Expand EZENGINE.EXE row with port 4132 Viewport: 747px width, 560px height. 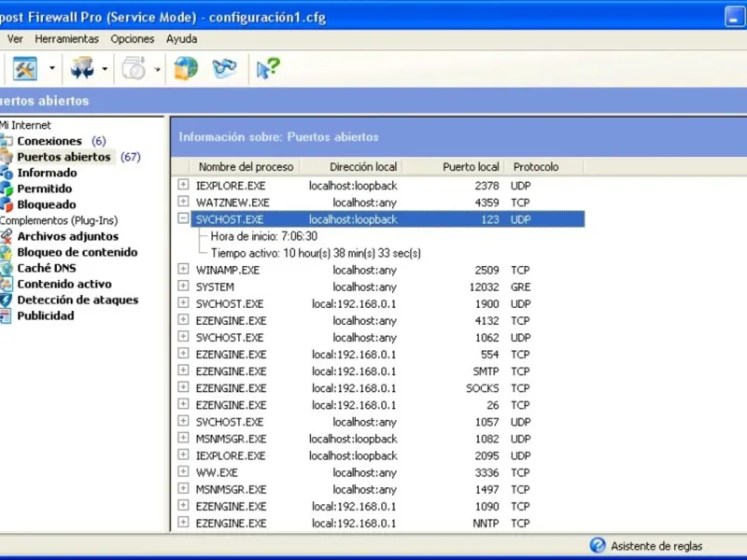183,319
